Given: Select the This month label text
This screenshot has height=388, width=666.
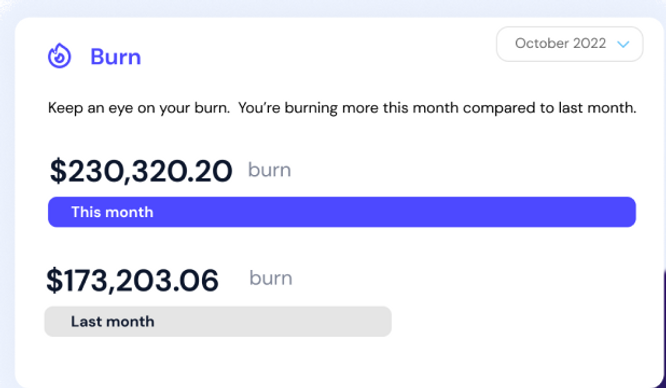Looking at the screenshot, I should click(112, 212).
